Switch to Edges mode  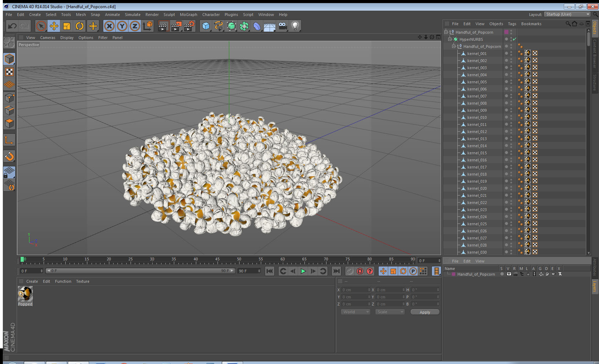tap(9, 111)
